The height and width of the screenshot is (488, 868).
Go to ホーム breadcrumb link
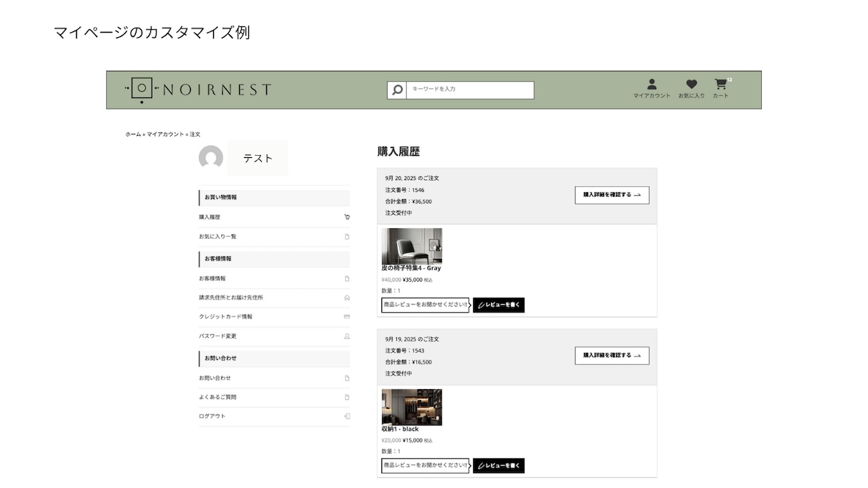tap(133, 134)
